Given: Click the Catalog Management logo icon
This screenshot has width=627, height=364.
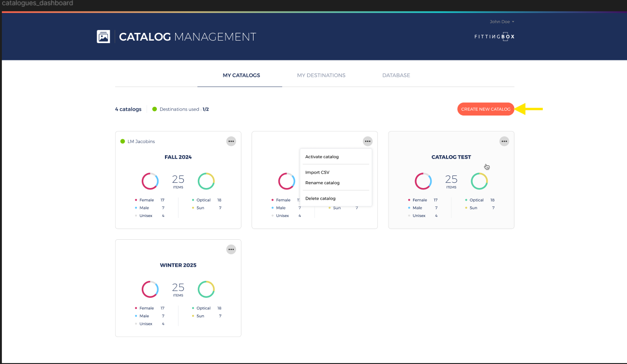Looking at the screenshot, I should [x=103, y=37].
